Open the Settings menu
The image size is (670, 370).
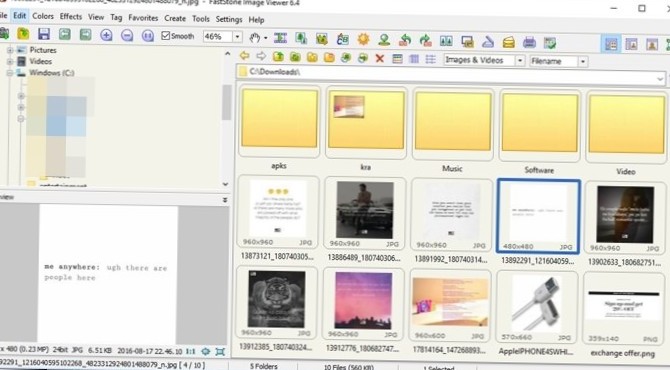tap(229, 19)
